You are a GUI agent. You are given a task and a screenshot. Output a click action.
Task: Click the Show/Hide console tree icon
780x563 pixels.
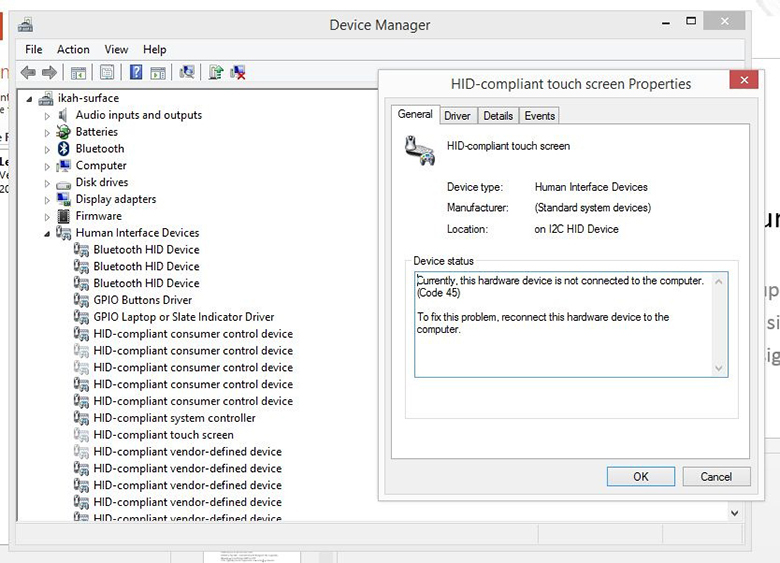(78, 72)
